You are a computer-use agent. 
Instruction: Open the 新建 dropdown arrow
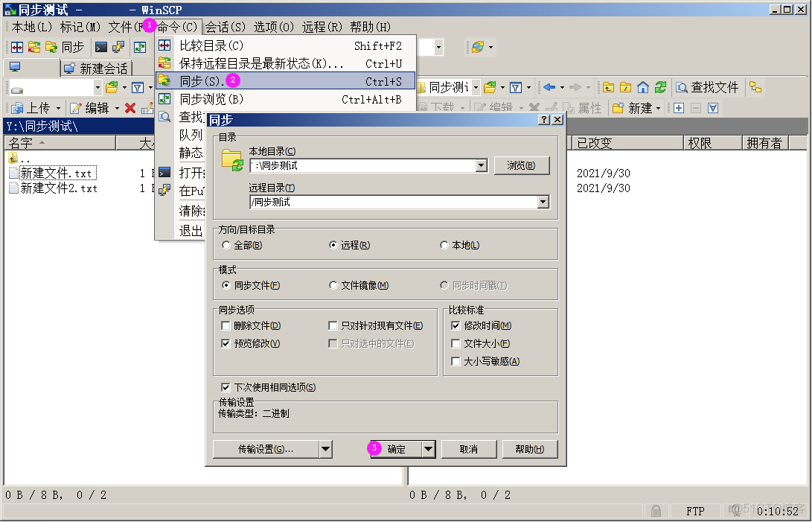[x=658, y=108]
